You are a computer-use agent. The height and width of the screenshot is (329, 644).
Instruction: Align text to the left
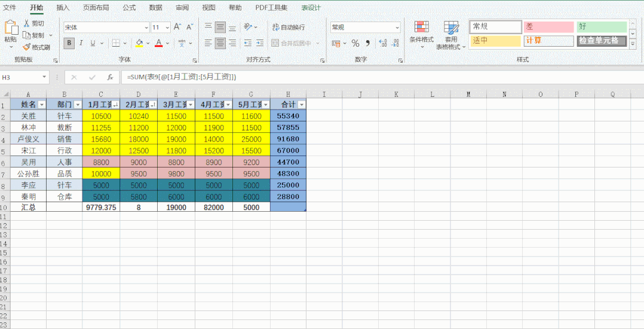click(208, 43)
